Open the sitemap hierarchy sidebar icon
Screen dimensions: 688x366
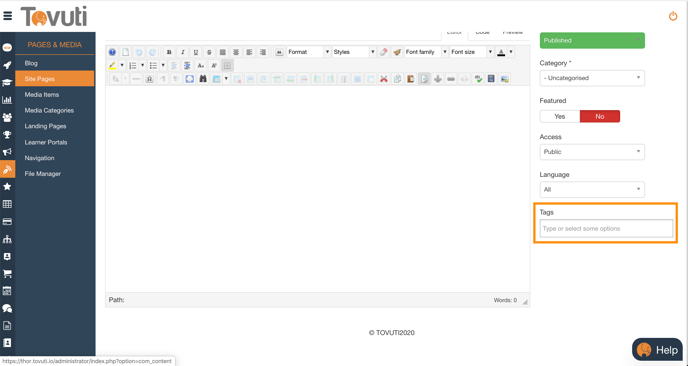[7, 239]
